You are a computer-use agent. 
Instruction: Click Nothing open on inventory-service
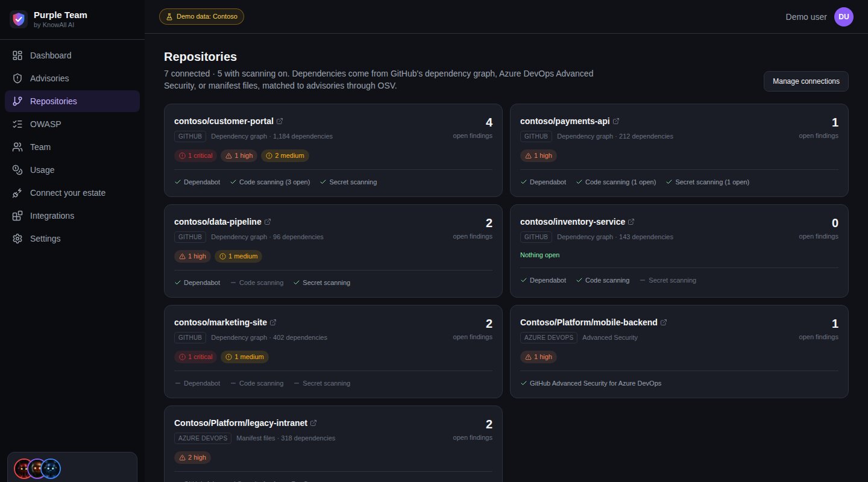coord(539,255)
